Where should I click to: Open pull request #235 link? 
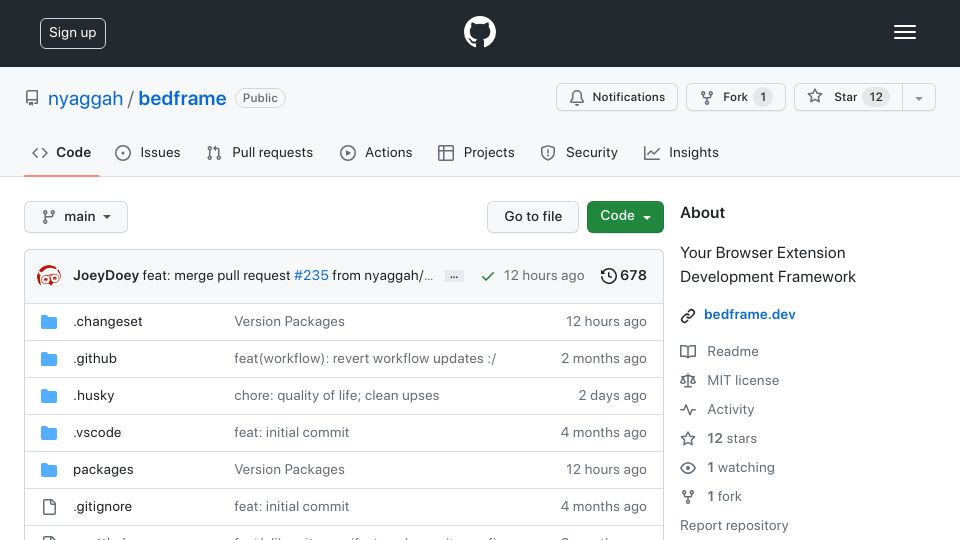click(x=311, y=276)
